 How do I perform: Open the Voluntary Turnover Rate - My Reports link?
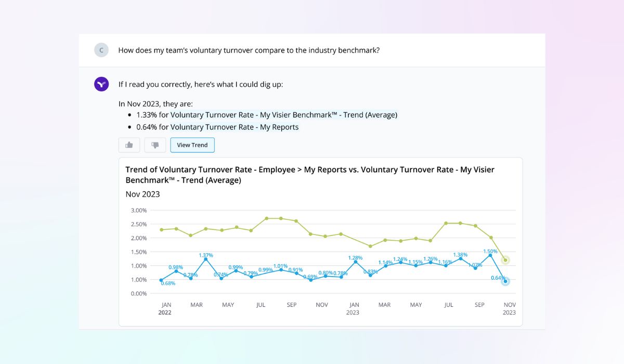point(235,127)
